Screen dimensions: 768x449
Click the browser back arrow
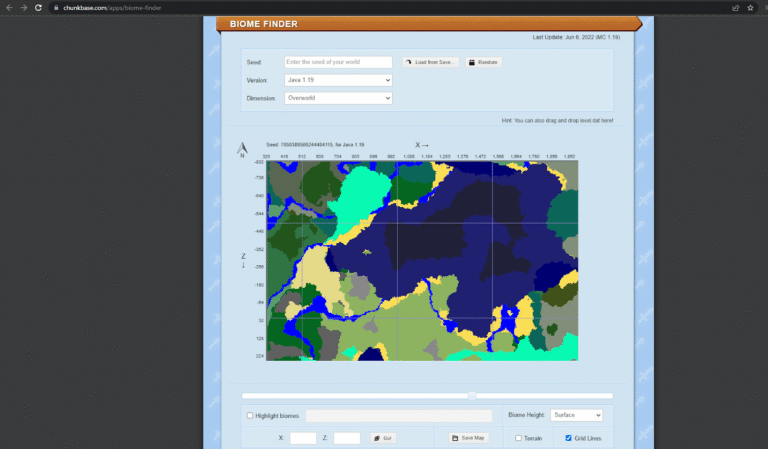point(10,7)
